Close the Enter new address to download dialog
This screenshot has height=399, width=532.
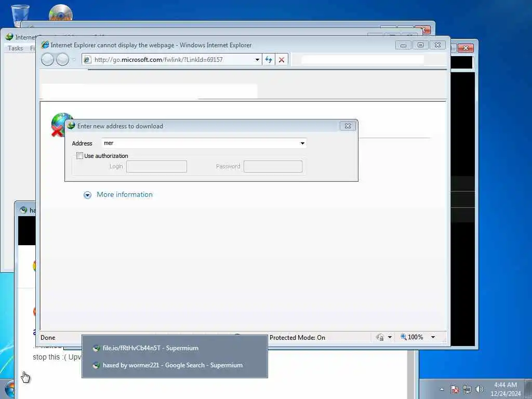[348, 126]
